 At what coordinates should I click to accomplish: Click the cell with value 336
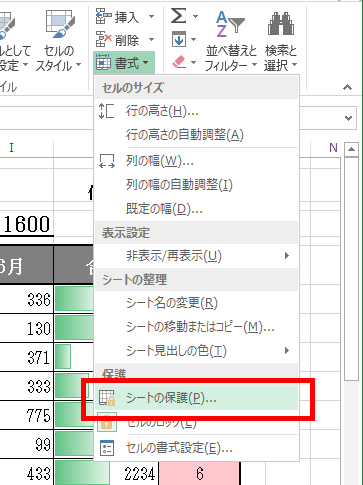click(x=27, y=299)
